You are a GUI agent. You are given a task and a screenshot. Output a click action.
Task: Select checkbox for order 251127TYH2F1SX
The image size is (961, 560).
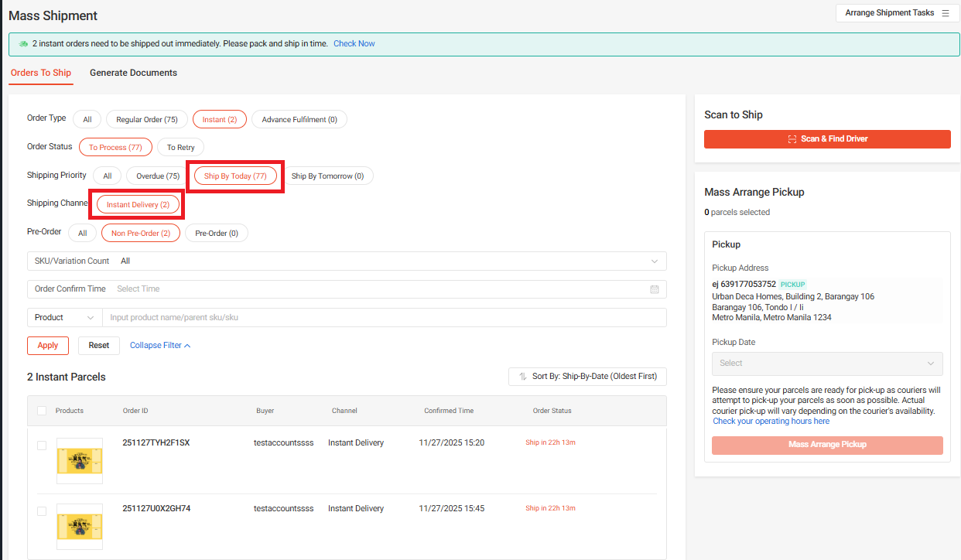pyautogui.click(x=42, y=446)
